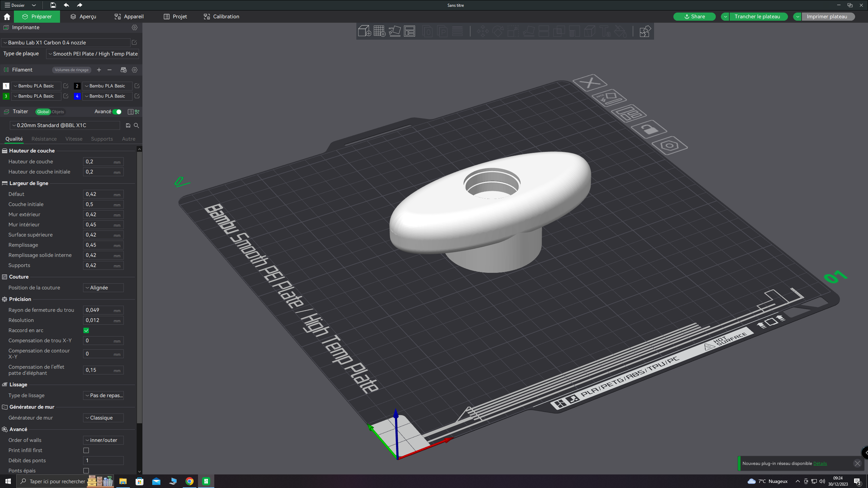
Task: Select the Rotate tool in toolbar
Action: (498, 31)
